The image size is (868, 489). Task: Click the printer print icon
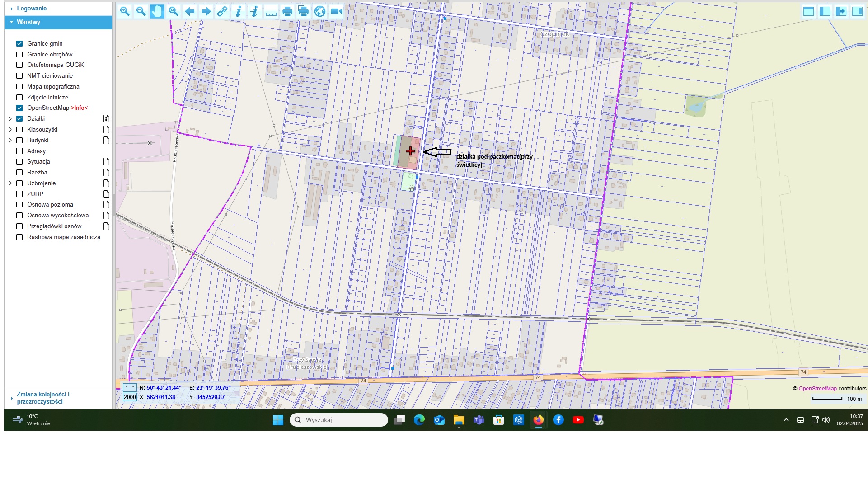coord(287,12)
